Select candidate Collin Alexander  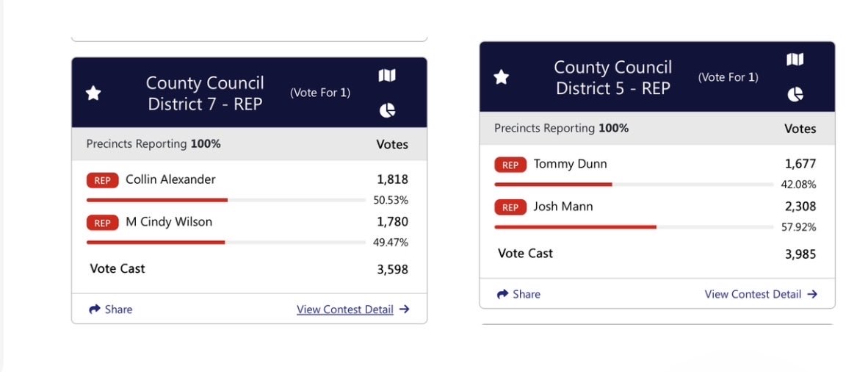(170, 179)
